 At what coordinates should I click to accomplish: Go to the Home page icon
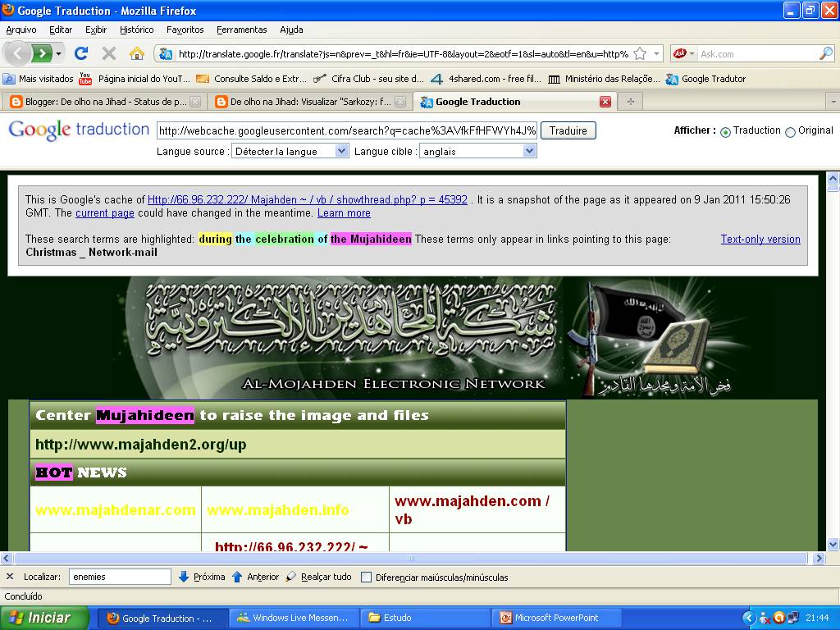tap(137, 53)
